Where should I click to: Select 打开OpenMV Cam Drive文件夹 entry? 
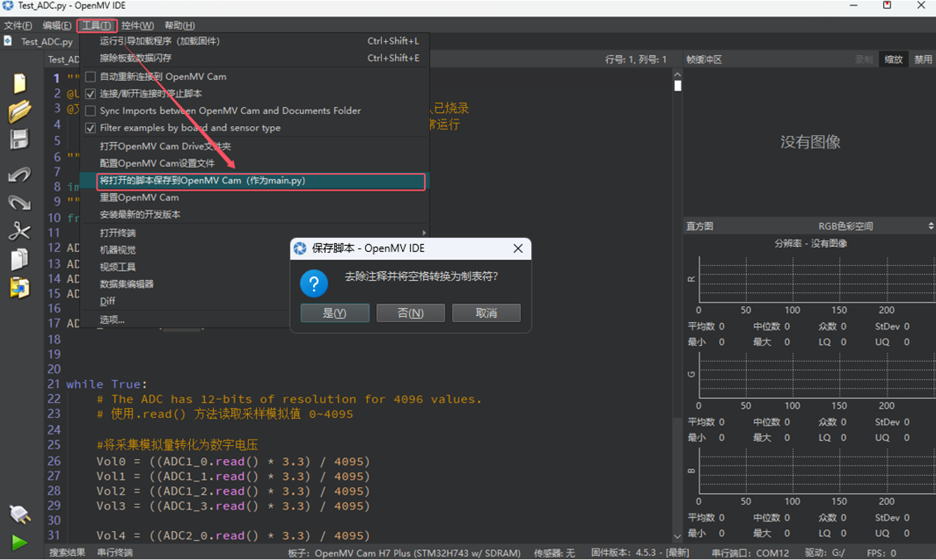[254, 146]
